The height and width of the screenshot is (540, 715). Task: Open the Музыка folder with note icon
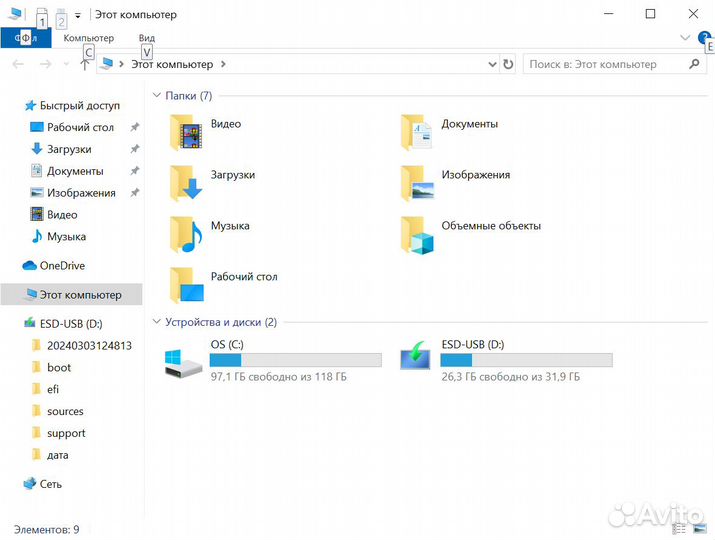tap(186, 234)
